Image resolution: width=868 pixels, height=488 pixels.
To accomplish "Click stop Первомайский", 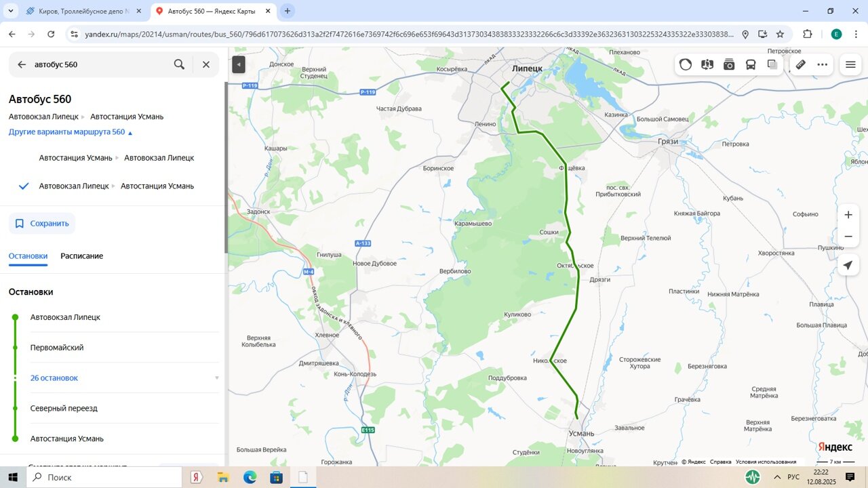I will click(x=57, y=348).
